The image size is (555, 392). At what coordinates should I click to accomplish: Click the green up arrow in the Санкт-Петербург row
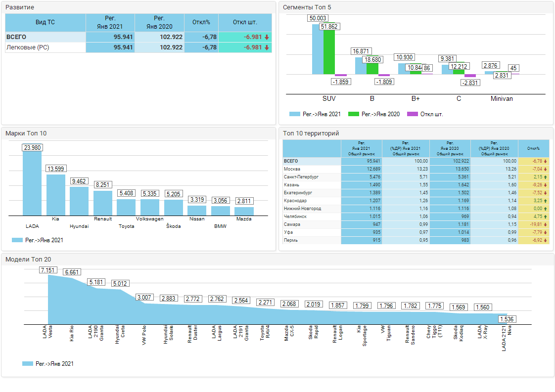(545, 177)
